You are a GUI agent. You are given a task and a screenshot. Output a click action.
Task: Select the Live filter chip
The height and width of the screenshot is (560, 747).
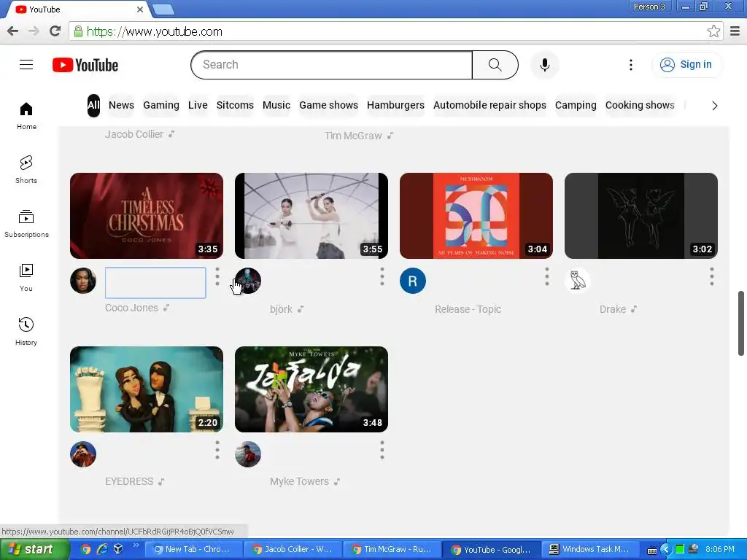coord(198,105)
